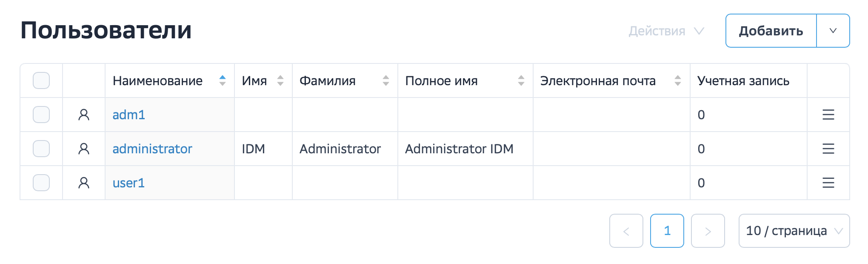The height and width of the screenshot is (264, 868).
Task: Click the user icon beside user1
Action: pyautogui.click(x=83, y=183)
